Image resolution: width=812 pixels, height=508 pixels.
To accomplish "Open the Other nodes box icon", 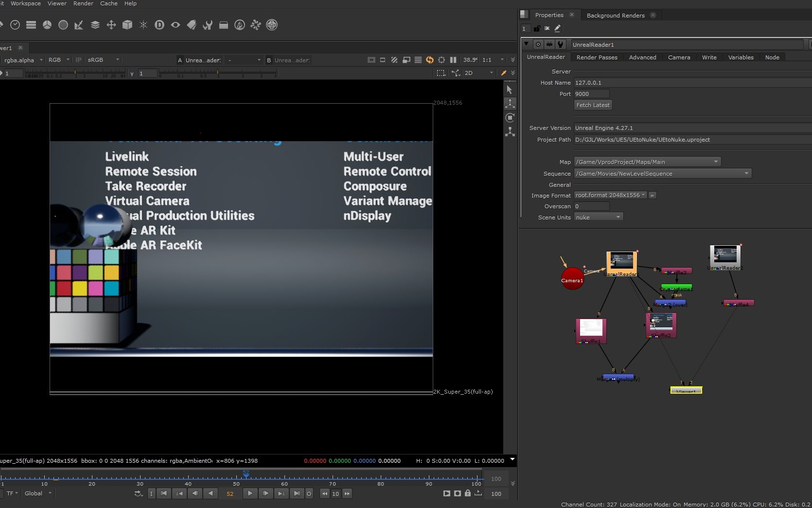I will (224, 25).
